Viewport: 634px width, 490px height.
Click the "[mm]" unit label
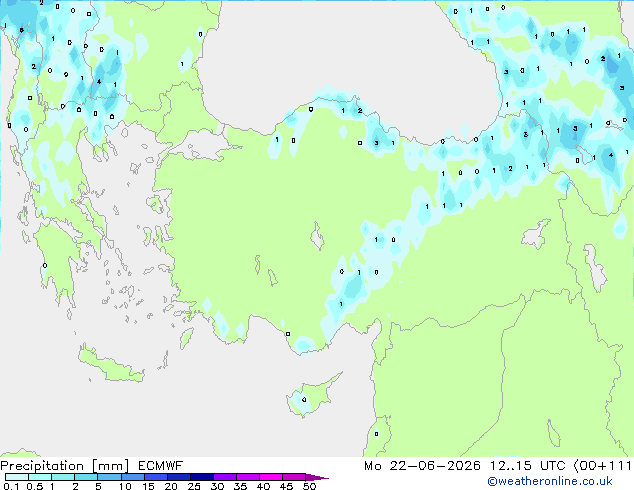coord(111,466)
